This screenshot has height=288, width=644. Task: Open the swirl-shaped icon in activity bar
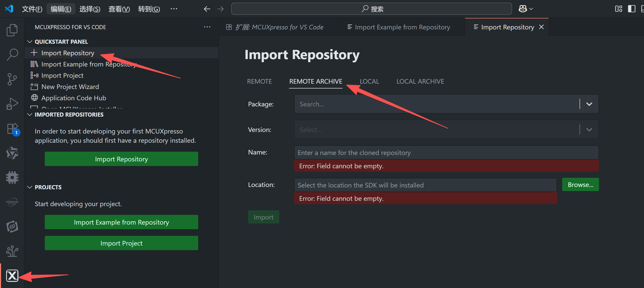click(x=12, y=227)
